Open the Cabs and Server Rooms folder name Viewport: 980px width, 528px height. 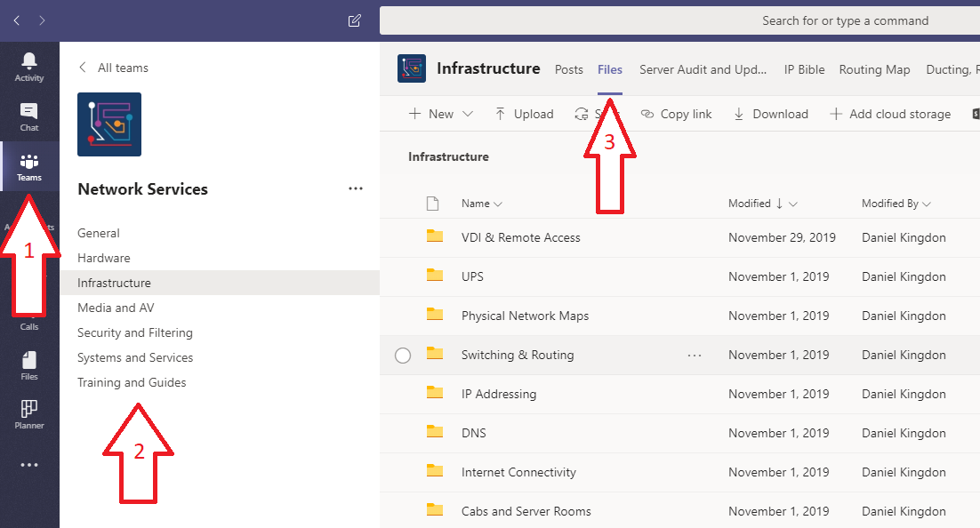tap(526, 511)
